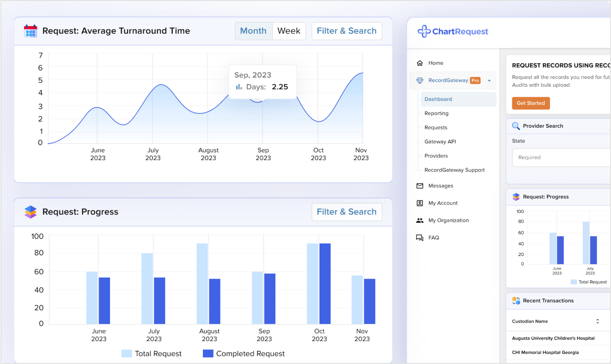Screen dimensions: 611x364
Task: Click the My Account person icon
Action: pyautogui.click(x=420, y=203)
